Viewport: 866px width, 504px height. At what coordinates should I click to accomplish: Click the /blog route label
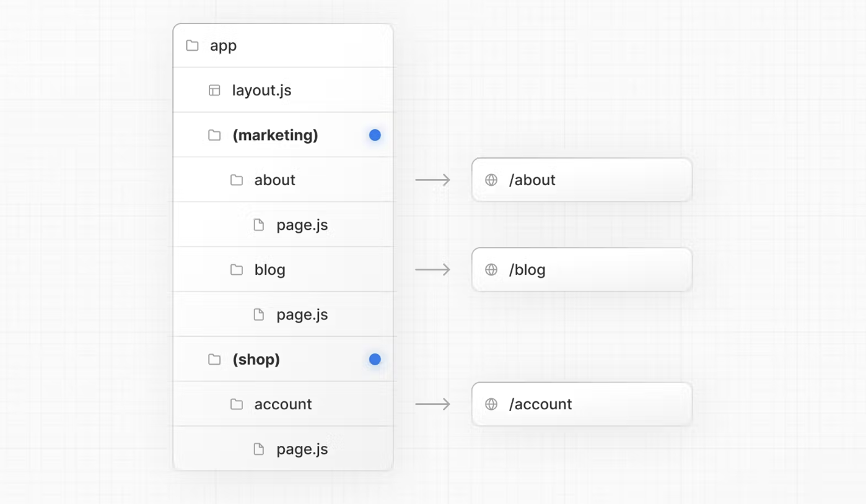tap(527, 270)
